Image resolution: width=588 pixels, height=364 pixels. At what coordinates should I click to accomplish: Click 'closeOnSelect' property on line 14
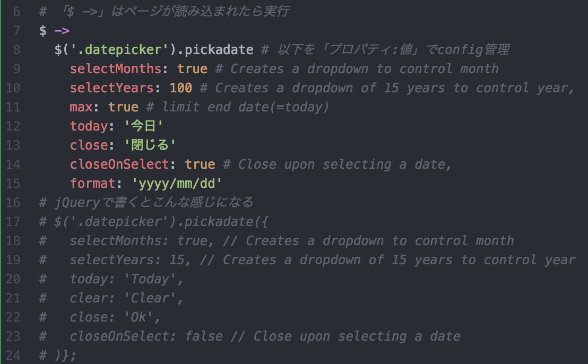119,164
